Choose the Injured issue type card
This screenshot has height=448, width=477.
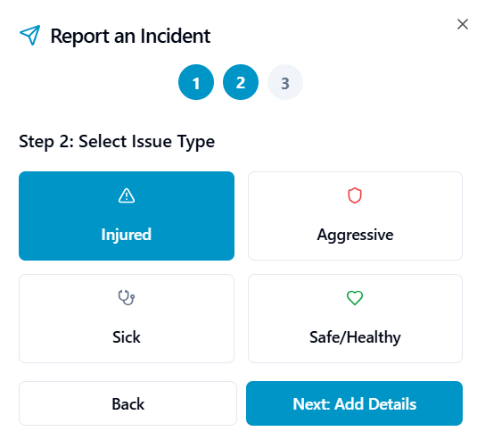(x=127, y=216)
